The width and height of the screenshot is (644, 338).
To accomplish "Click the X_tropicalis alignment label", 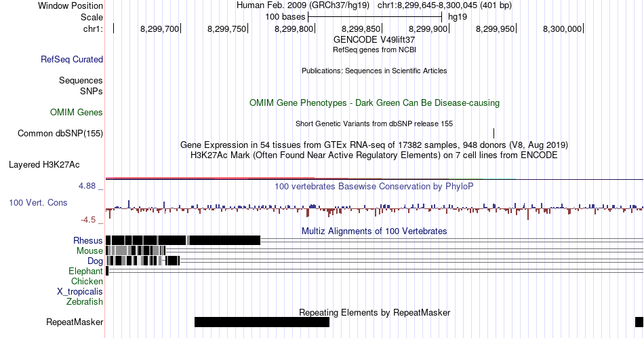I will [80, 292].
